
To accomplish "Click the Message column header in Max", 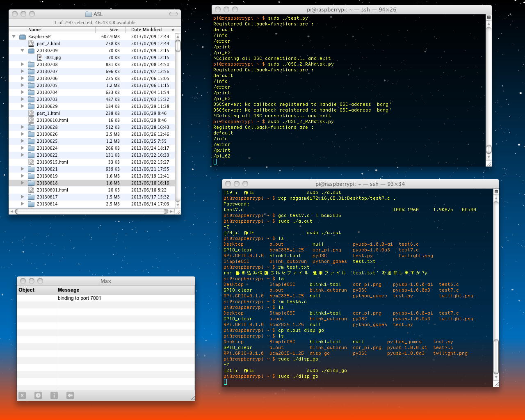I will (x=68, y=290).
